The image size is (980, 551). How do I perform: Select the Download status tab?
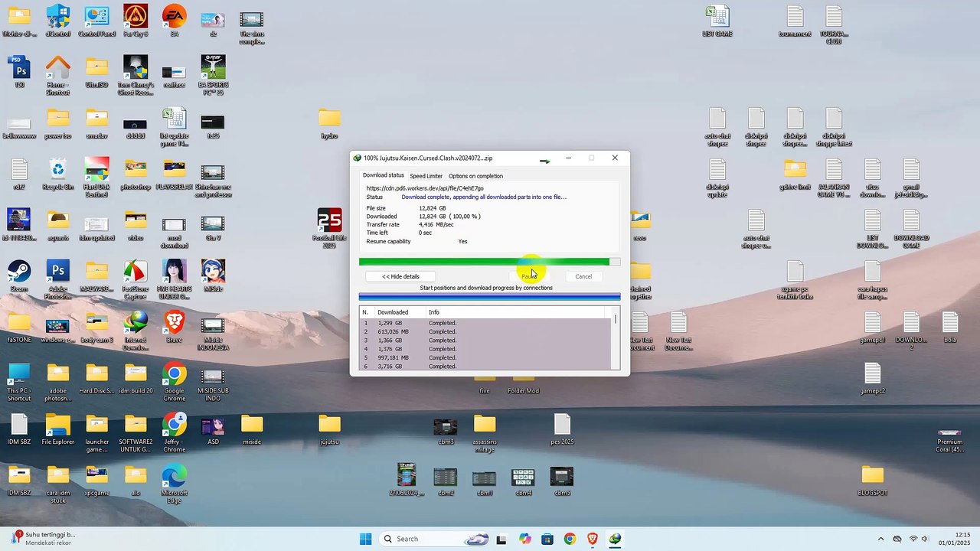tap(383, 175)
